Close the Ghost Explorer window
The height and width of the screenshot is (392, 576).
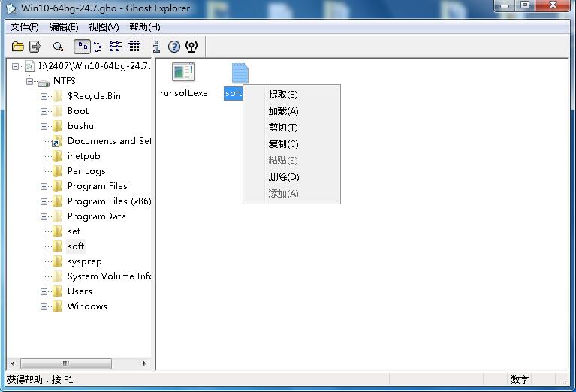553,5
